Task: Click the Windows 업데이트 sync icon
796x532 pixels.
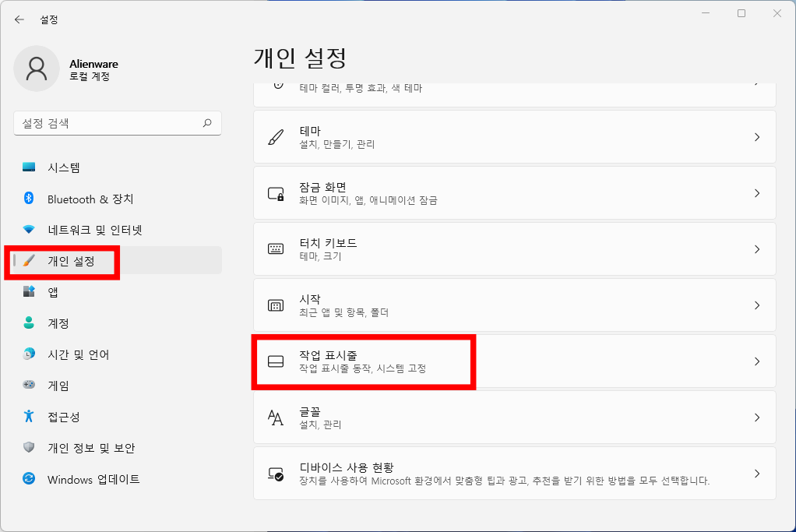Action: click(29, 479)
